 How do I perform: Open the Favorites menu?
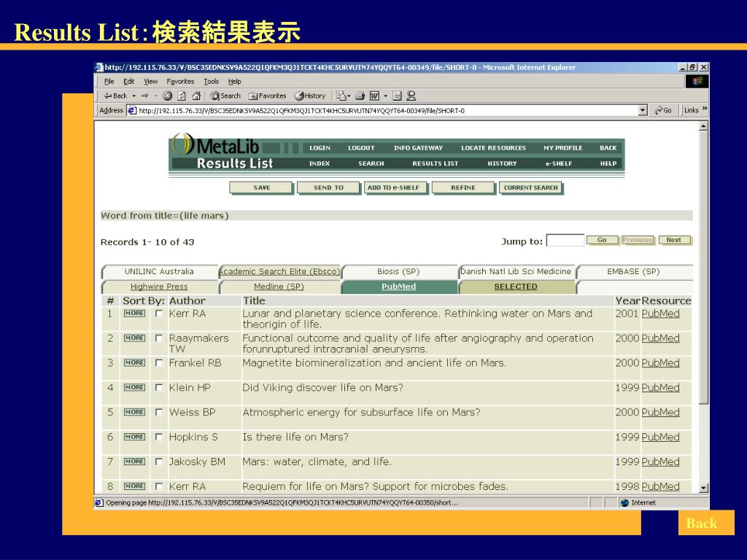click(x=180, y=82)
